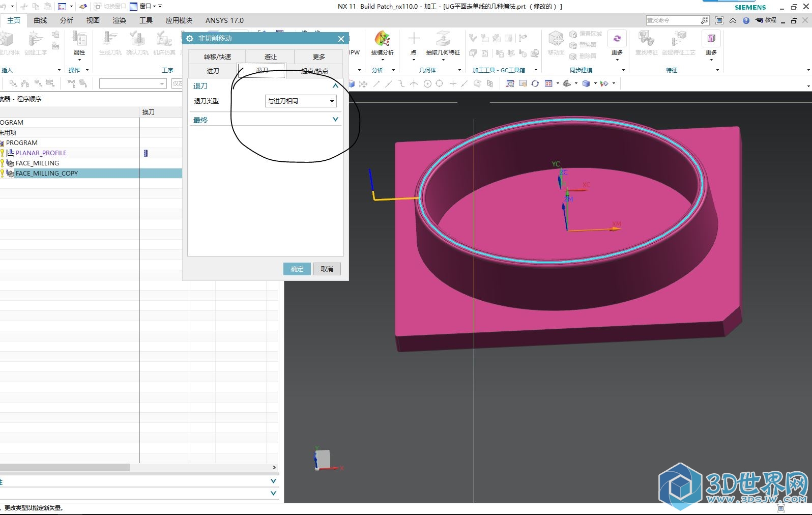The height and width of the screenshot is (515, 812).
Task: Expand the lowest collapsed navigator panel chevron
Action: 273,493
